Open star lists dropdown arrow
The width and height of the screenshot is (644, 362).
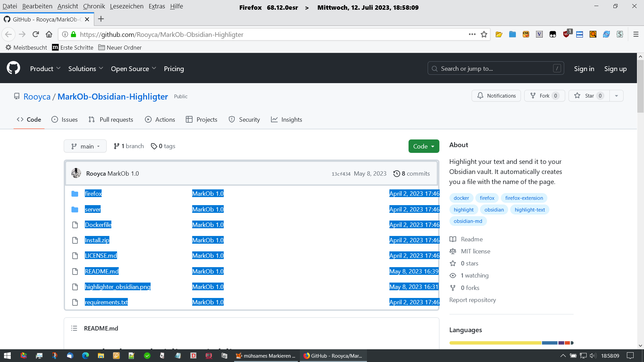[x=616, y=96]
